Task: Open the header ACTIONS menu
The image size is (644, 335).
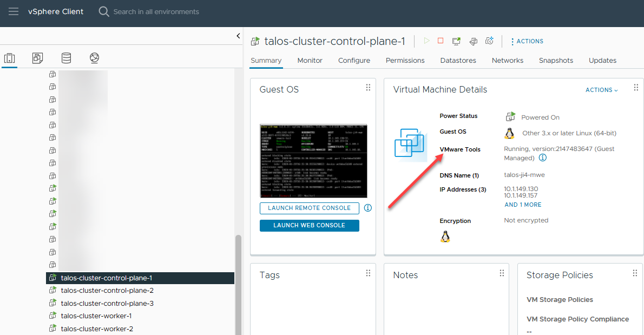Action: click(527, 42)
